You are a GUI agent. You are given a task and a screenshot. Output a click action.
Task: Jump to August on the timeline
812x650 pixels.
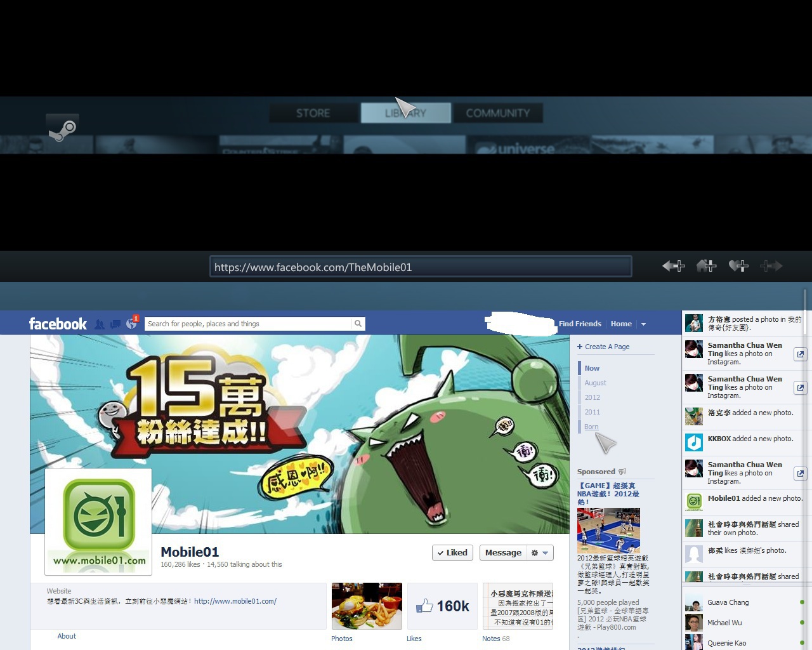pos(595,383)
